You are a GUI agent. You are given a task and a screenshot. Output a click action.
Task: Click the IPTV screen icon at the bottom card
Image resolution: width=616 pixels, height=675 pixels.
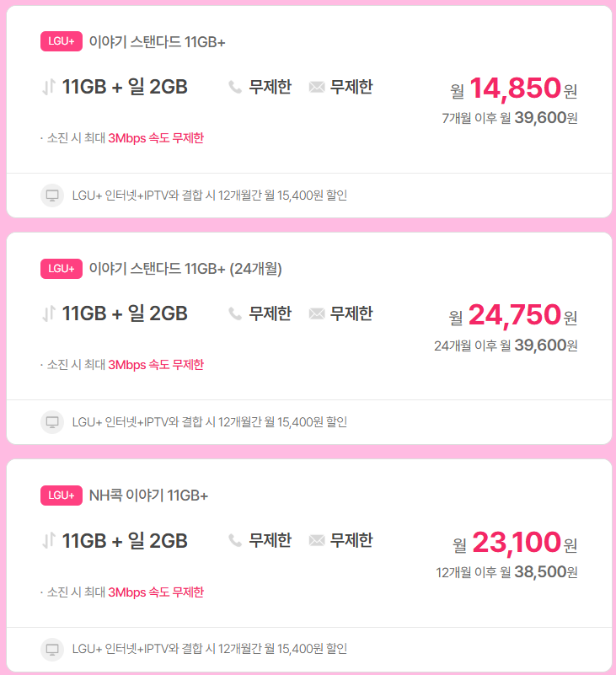[54, 649]
